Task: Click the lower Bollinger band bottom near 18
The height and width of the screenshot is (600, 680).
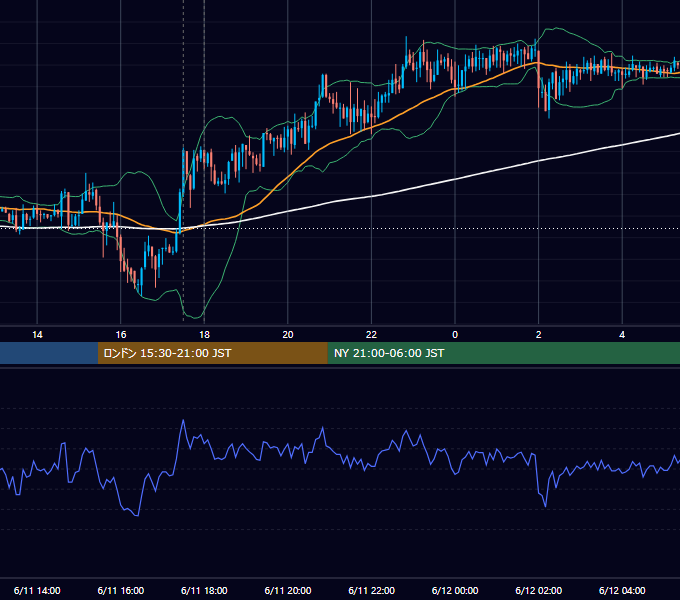Action: point(194,316)
